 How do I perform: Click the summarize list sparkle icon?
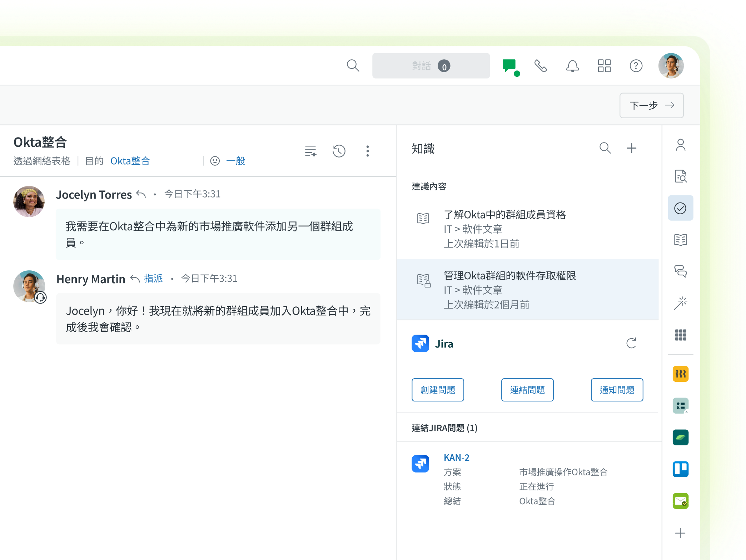[x=310, y=151]
